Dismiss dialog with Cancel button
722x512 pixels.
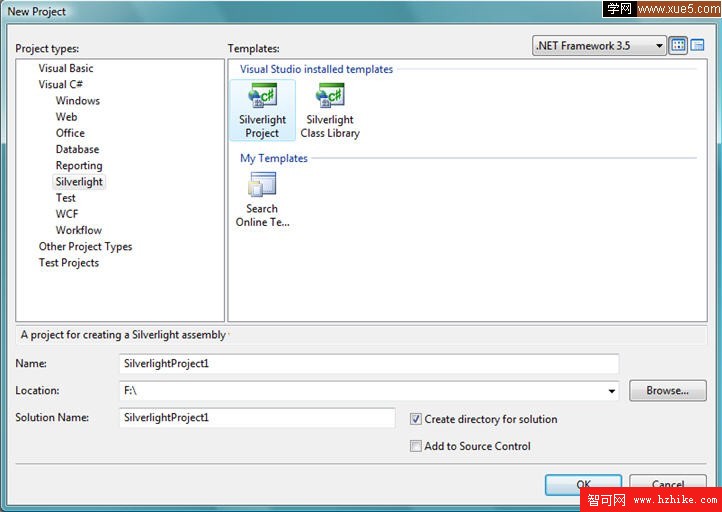coord(668,484)
